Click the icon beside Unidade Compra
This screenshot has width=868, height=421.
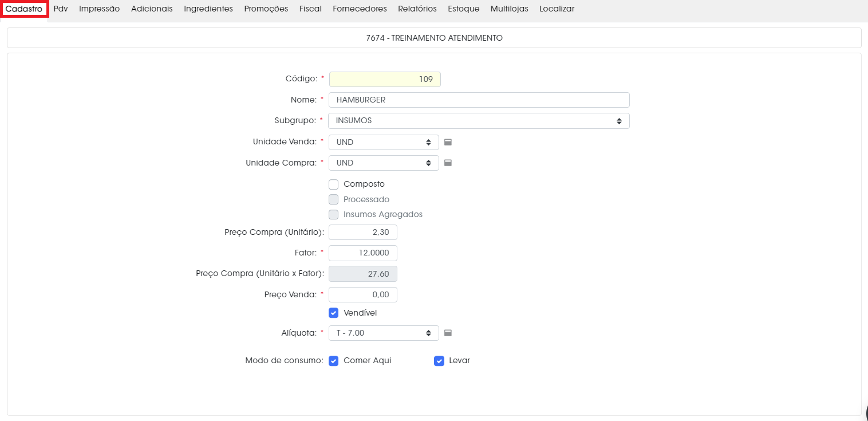(448, 163)
